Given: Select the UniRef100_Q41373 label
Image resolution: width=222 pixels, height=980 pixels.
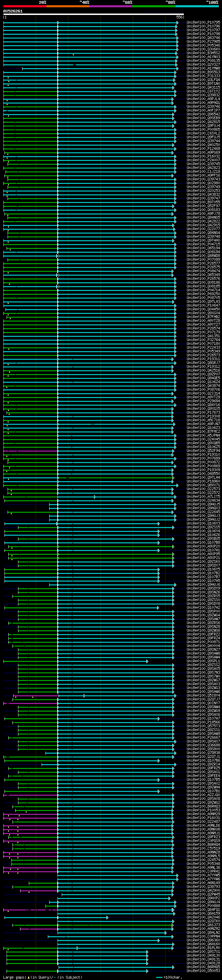Looking at the screenshot, I should click(x=203, y=925).
